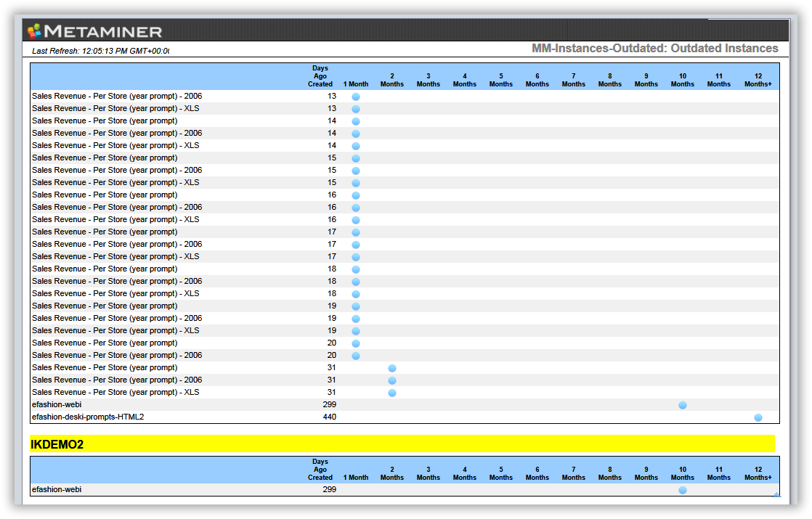Click the METAMINER title text in header

103,31
